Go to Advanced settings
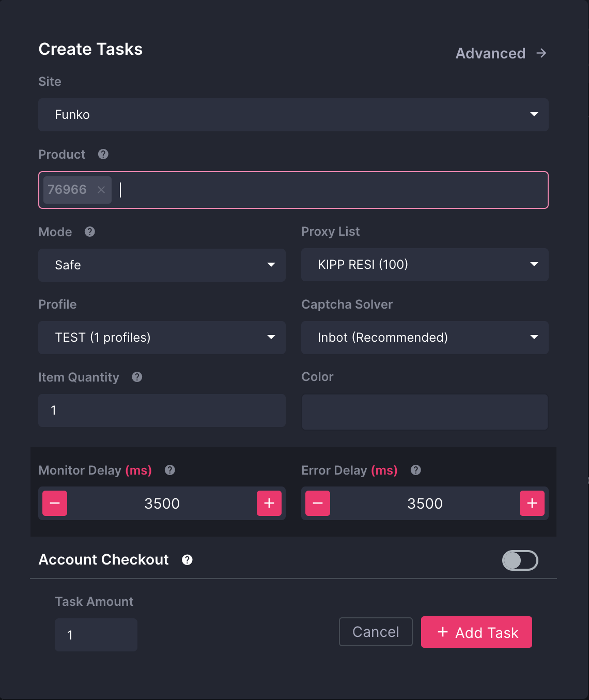The height and width of the screenshot is (700, 589). pyautogui.click(x=500, y=53)
